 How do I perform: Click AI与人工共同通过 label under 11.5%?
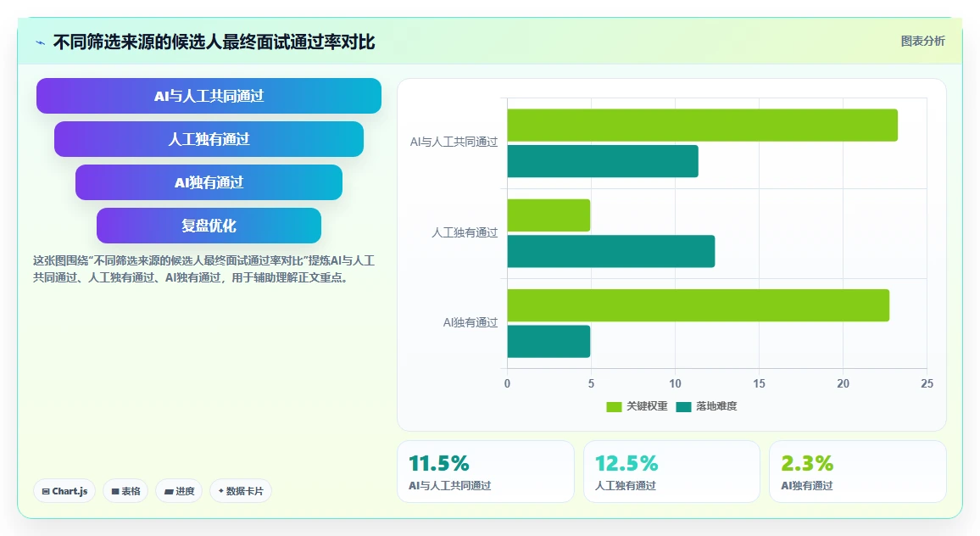tap(450, 485)
